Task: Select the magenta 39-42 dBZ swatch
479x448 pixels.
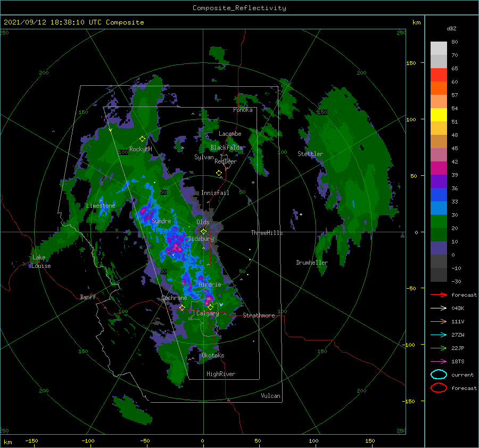Action: coord(439,168)
